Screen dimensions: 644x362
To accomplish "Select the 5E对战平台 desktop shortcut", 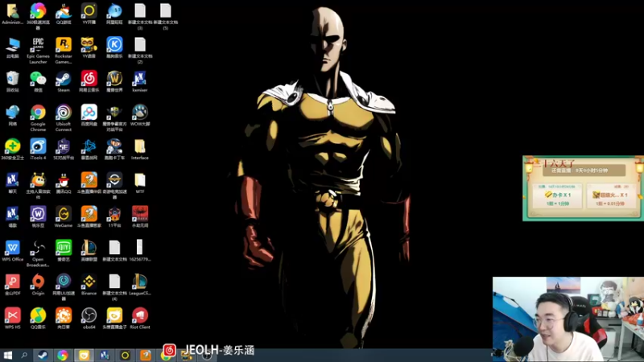I will point(64,150).
